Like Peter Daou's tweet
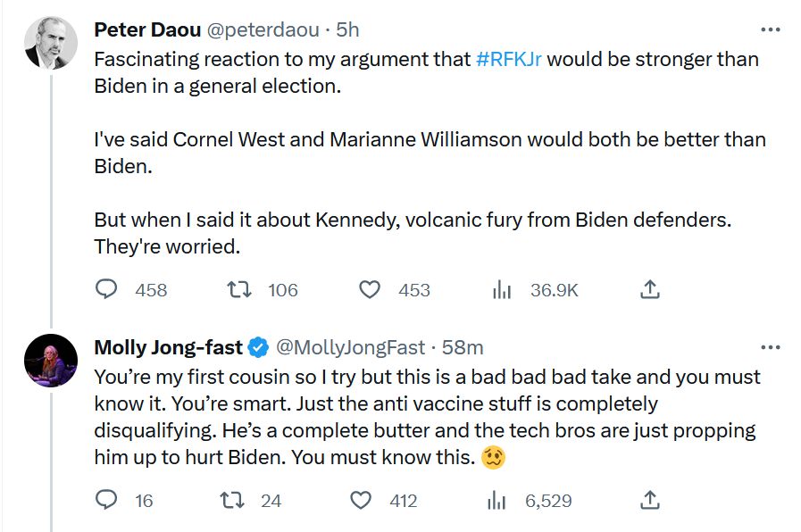Viewport: 801px width, 532px height. [370, 289]
